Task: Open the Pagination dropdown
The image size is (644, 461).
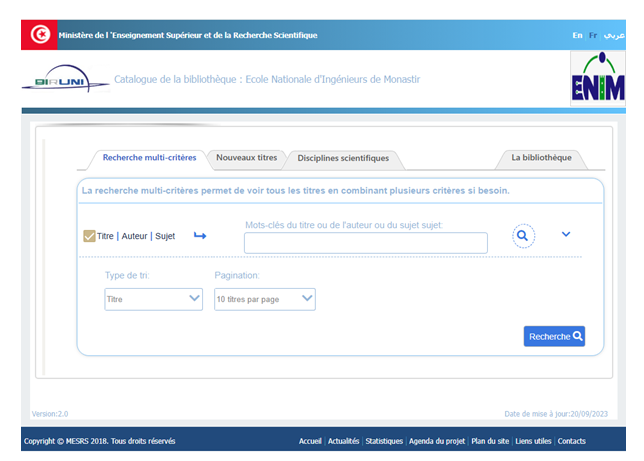Action: coord(264,298)
